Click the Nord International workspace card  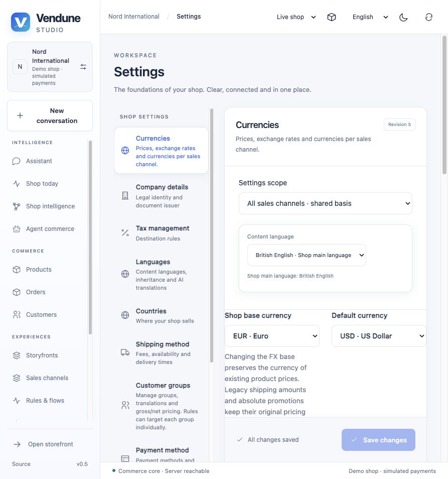click(x=50, y=67)
